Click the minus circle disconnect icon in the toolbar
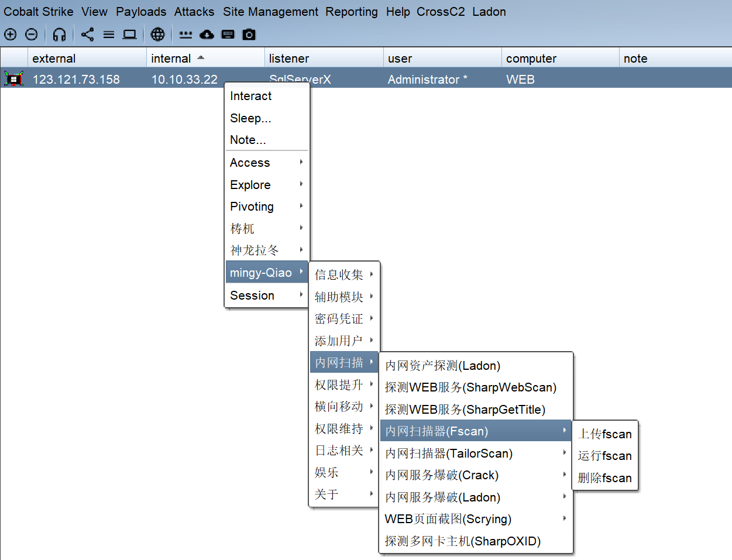This screenshot has width=732, height=560. [x=32, y=35]
